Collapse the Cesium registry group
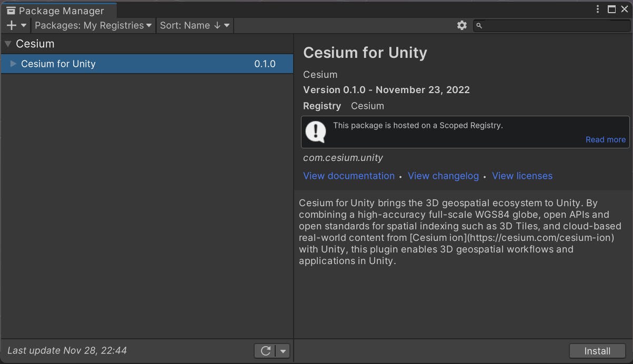Image resolution: width=633 pixels, height=364 pixels. coord(8,44)
